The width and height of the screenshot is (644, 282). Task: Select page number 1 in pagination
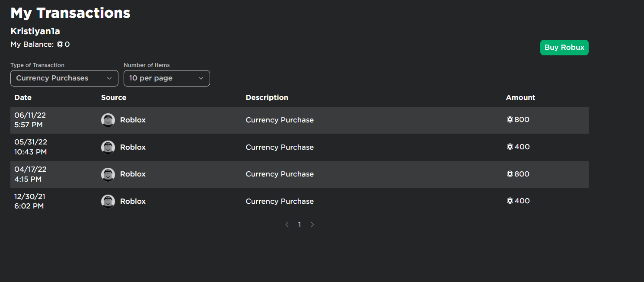point(300,224)
